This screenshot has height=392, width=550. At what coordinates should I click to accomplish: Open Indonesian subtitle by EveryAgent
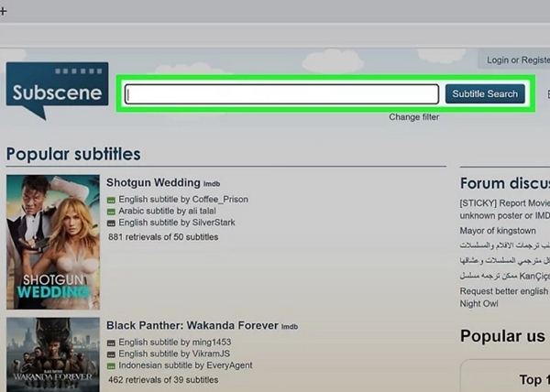(x=185, y=365)
